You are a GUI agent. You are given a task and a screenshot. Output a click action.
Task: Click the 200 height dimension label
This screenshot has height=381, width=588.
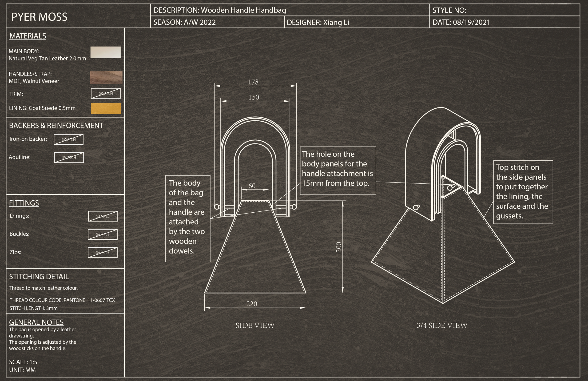pos(339,247)
